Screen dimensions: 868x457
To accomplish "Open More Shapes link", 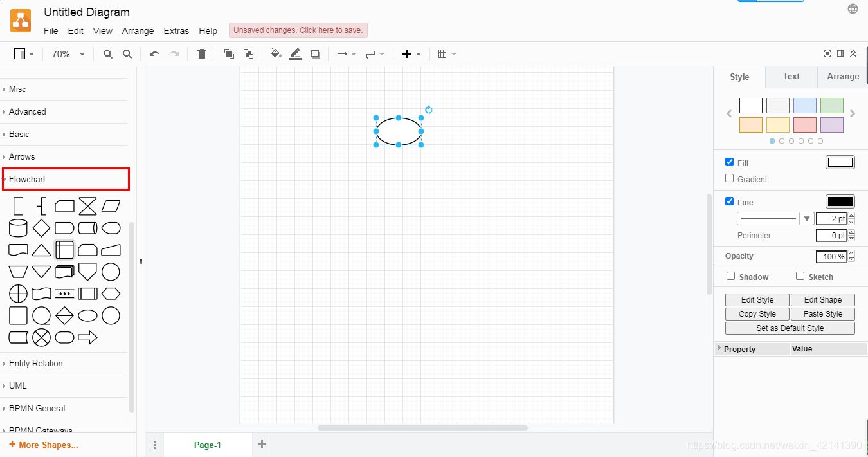I will click(x=44, y=445).
